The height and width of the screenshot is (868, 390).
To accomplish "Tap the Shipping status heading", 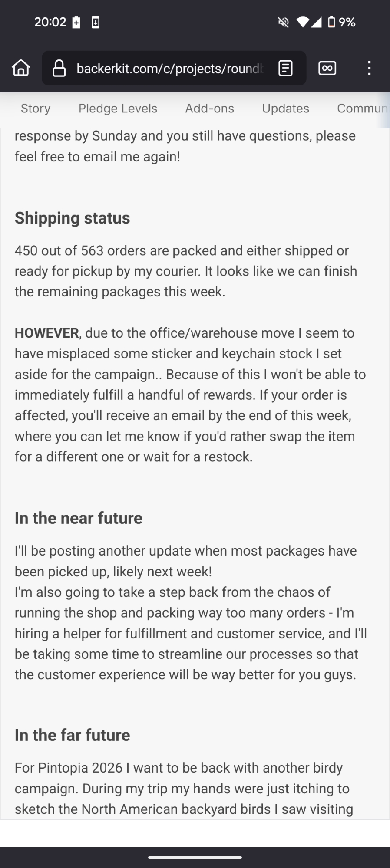I will [73, 218].
